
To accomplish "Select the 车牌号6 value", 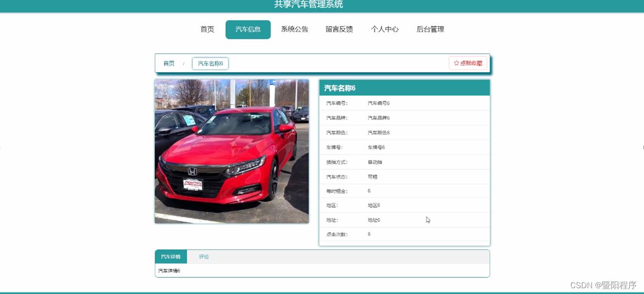I will (376, 147).
